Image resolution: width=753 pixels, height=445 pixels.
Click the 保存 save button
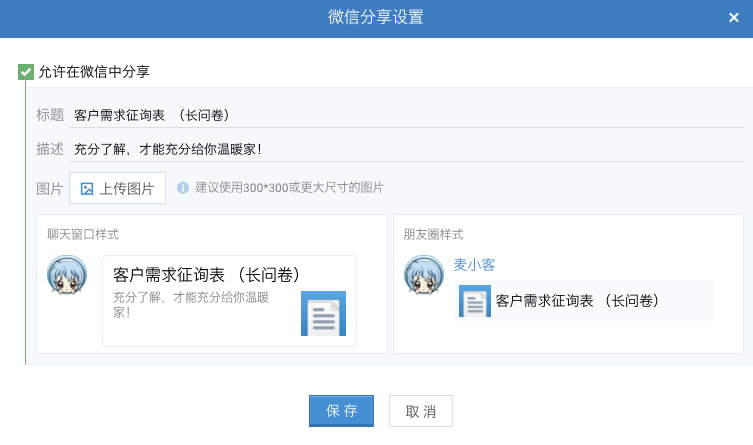coord(341,411)
